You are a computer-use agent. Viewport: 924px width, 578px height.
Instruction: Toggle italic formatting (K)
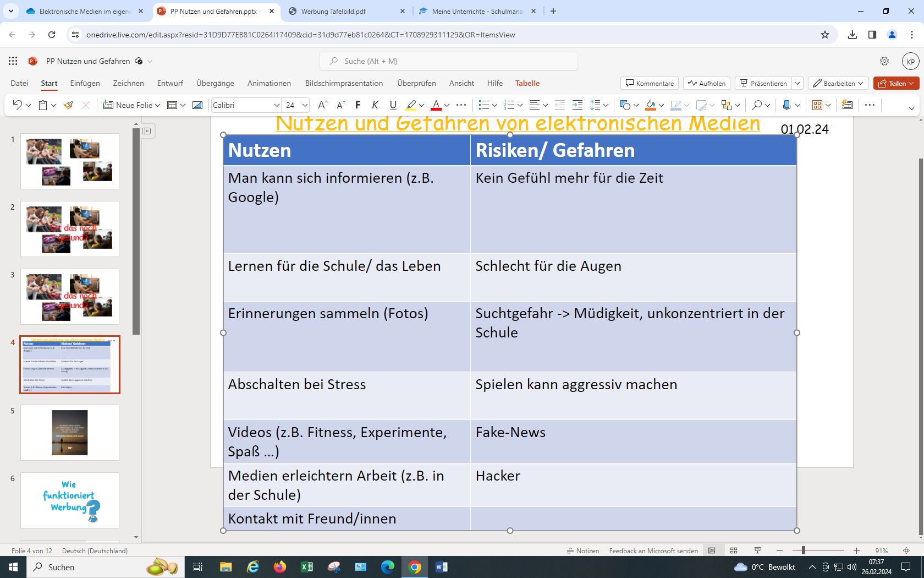(x=375, y=105)
